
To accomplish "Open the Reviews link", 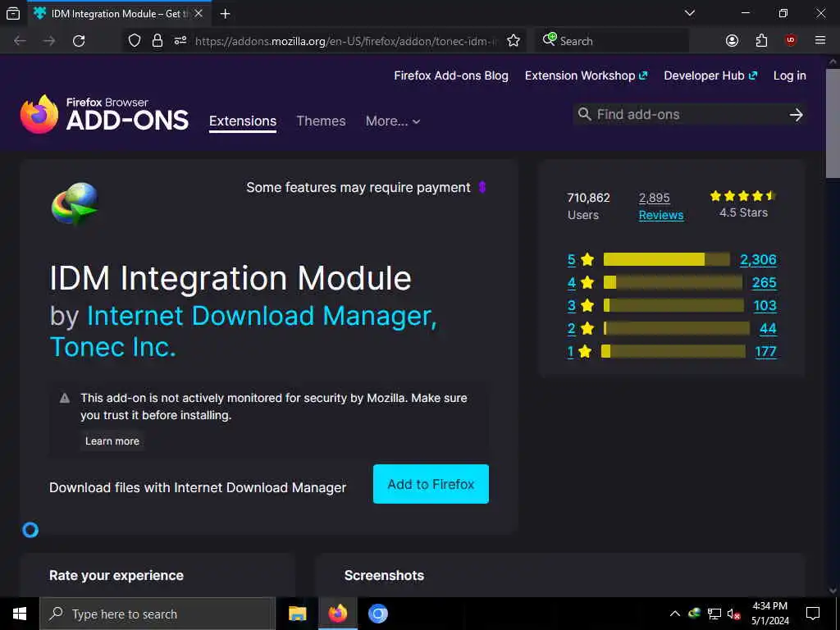I will point(661,215).
